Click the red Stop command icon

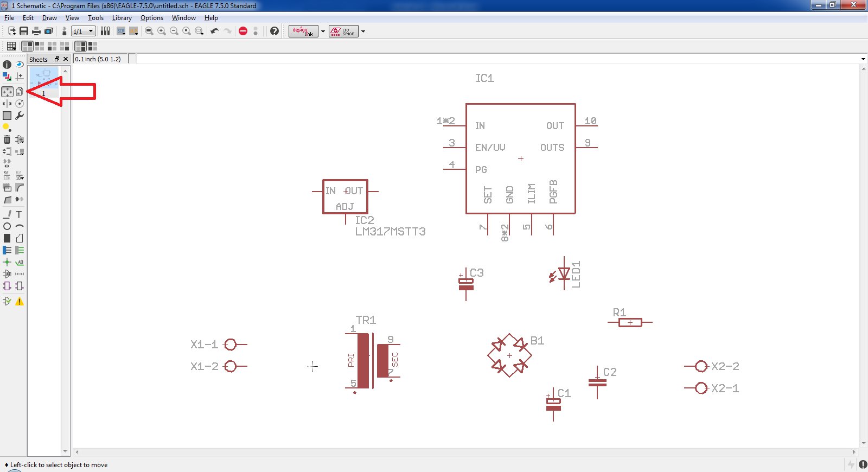pyautogui.click(x=243, y=31)
